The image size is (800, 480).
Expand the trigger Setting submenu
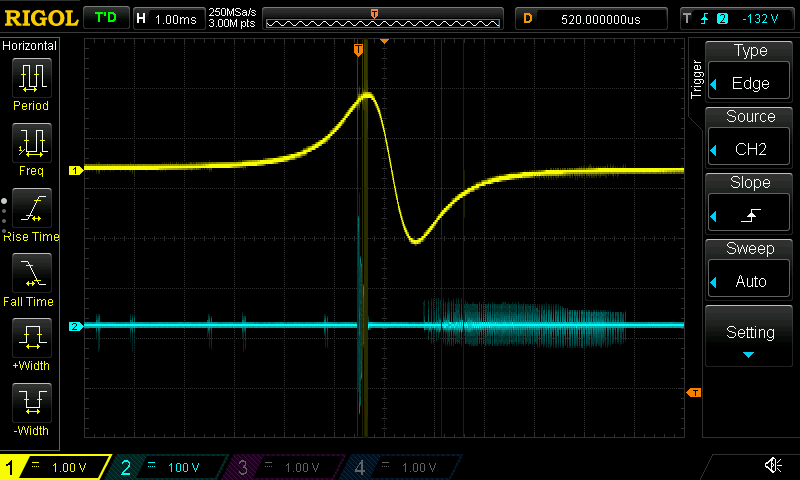coord(749,336)
